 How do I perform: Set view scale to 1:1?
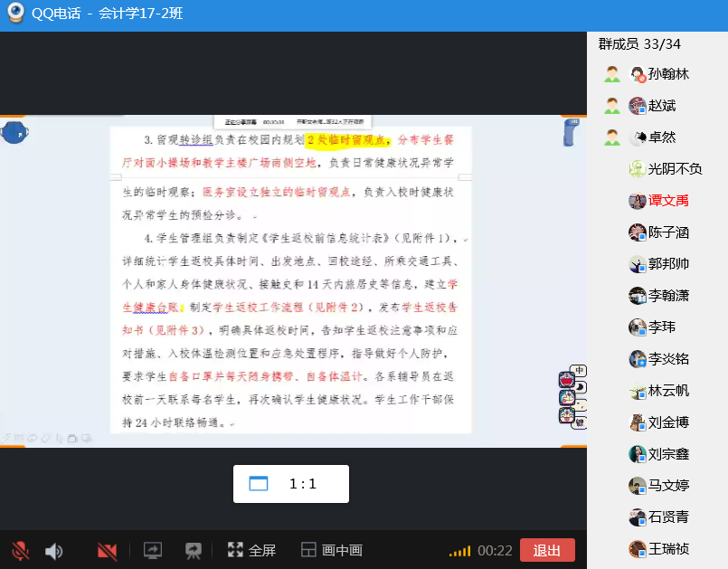point(290,484)
